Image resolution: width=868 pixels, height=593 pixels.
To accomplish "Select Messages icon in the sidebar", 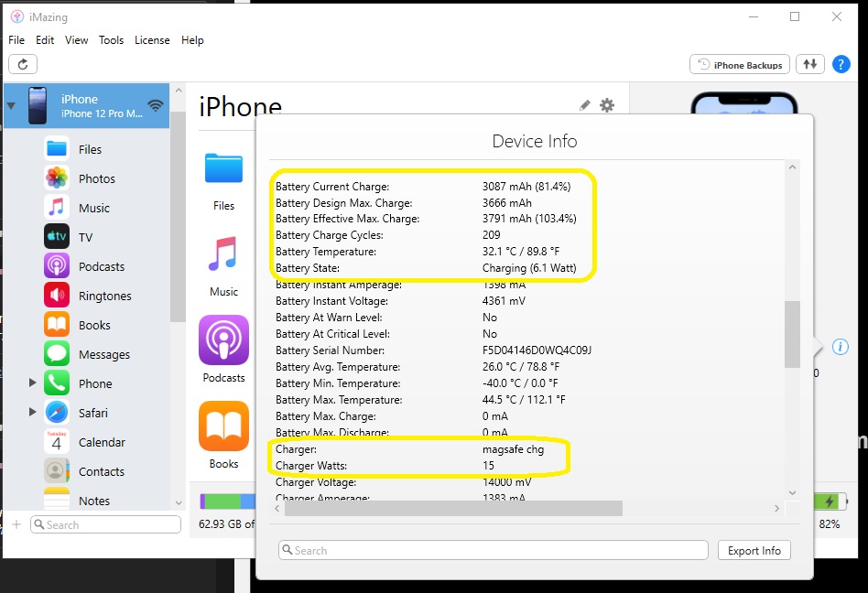I will pyautogui.click(x=57, y=354).
